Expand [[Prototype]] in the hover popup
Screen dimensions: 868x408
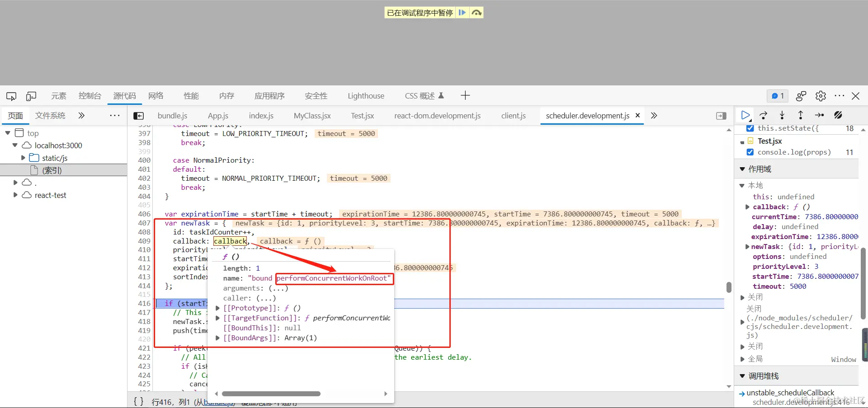point(217,308)
